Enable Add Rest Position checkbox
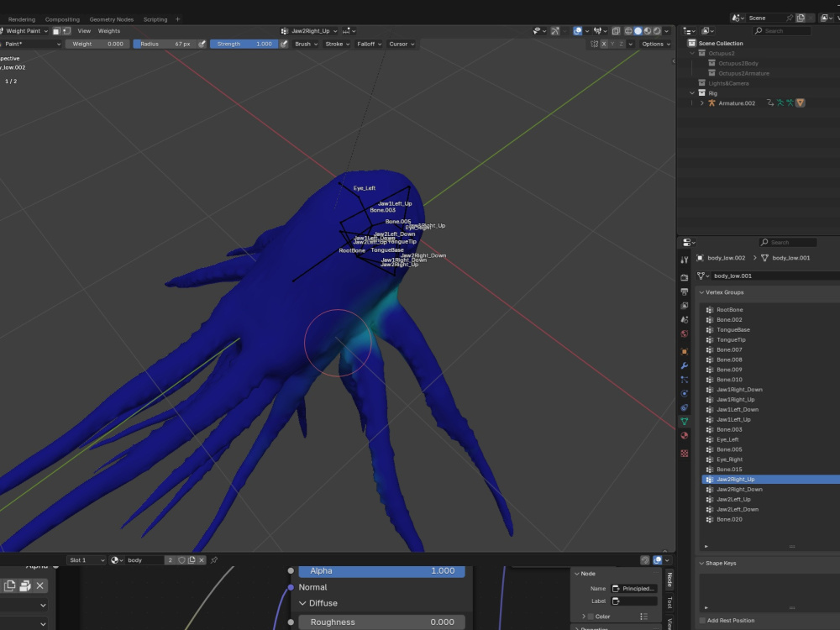Screen dimensions: 840x630 click(x=702, y=621)
